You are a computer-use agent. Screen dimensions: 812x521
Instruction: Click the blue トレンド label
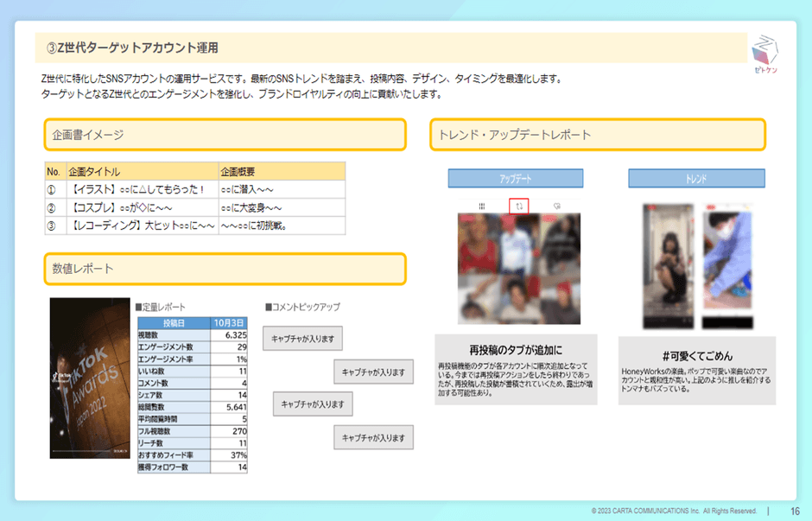pos(696,178)
